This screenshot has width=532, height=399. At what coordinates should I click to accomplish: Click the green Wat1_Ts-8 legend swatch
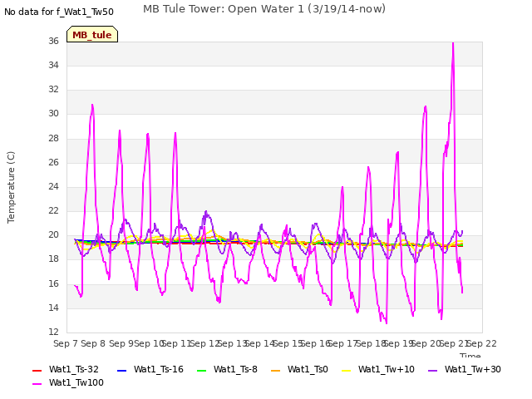201,370
